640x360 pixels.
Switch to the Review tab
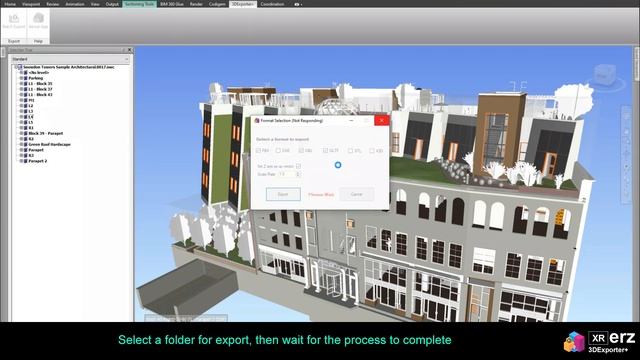(53, 4)
